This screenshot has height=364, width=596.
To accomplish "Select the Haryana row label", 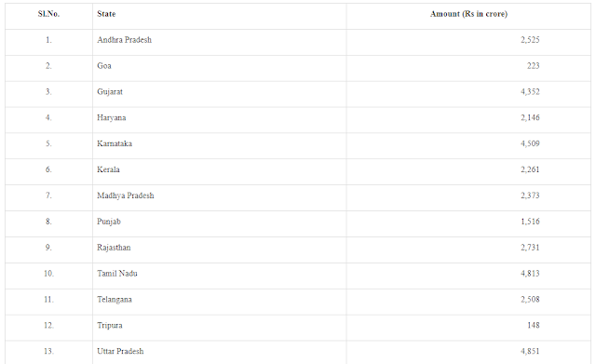I will (x=112, y=118).
